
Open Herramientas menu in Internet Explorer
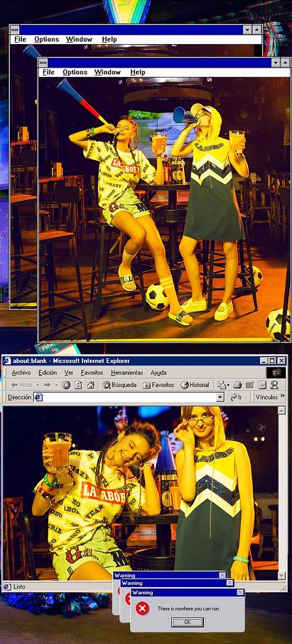coord(126,372)
